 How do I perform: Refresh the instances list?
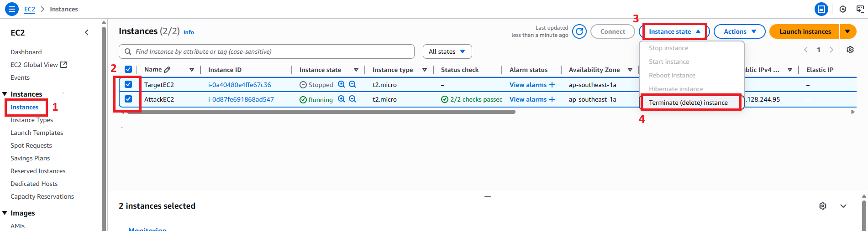click(x=579, y=31)
